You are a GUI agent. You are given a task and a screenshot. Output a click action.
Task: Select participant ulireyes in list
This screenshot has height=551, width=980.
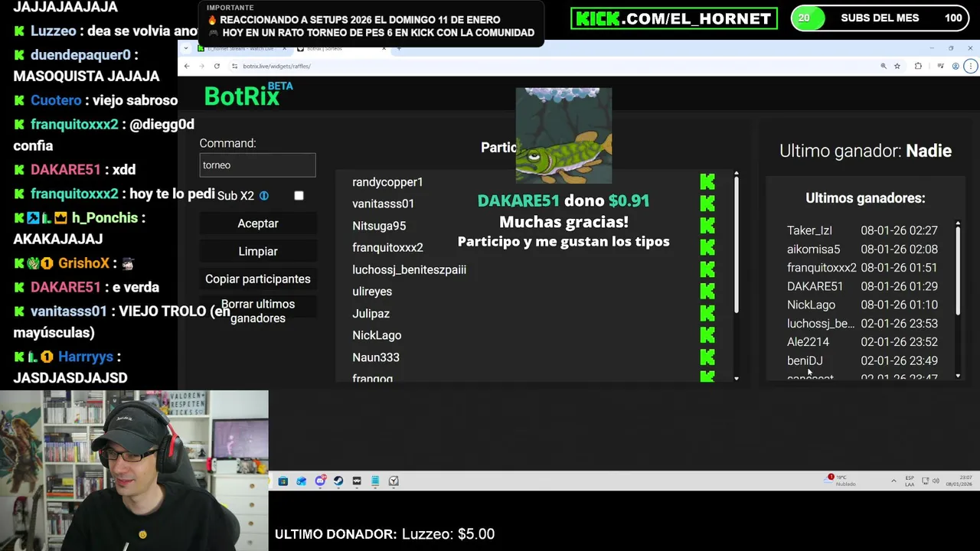(372, 292)
